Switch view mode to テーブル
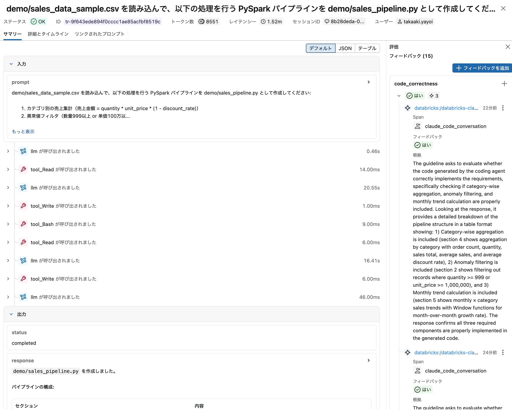This screenshot has height=420, width=512. (367, 48)
